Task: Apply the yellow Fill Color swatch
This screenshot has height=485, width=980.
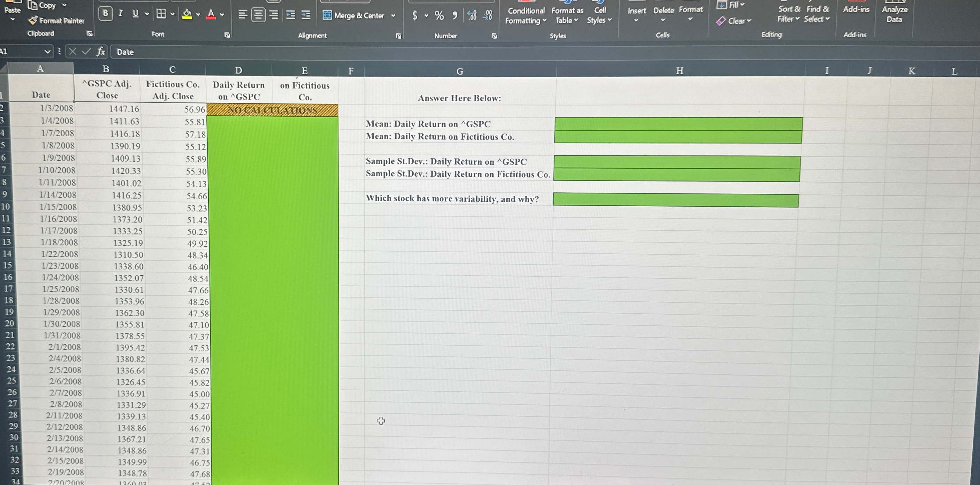Action: click(187, 14)
